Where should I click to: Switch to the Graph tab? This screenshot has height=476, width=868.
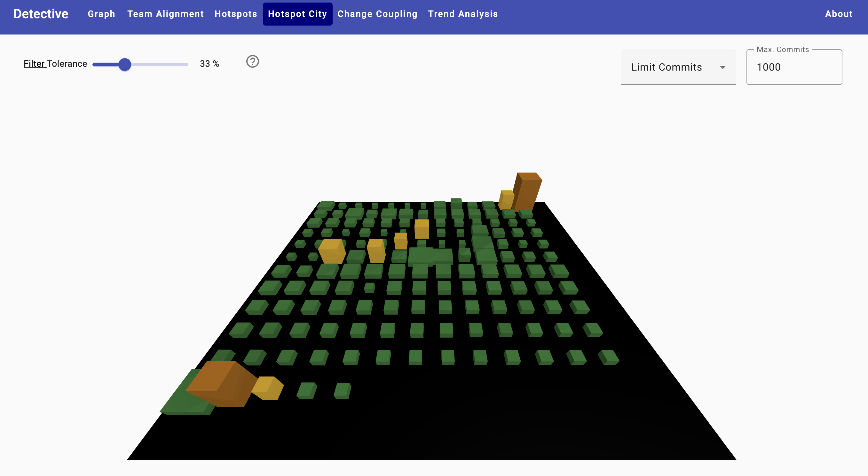tap(101, 14)
